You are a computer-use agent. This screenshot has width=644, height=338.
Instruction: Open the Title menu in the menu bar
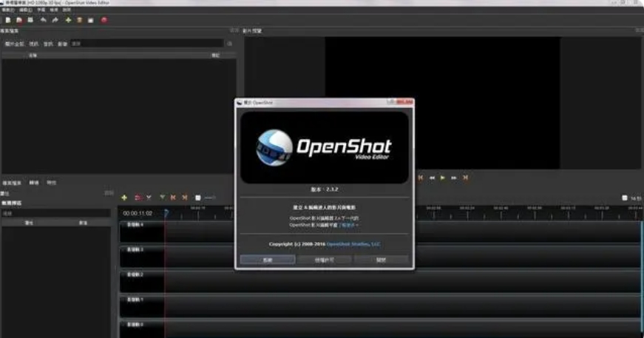point(41,10)
